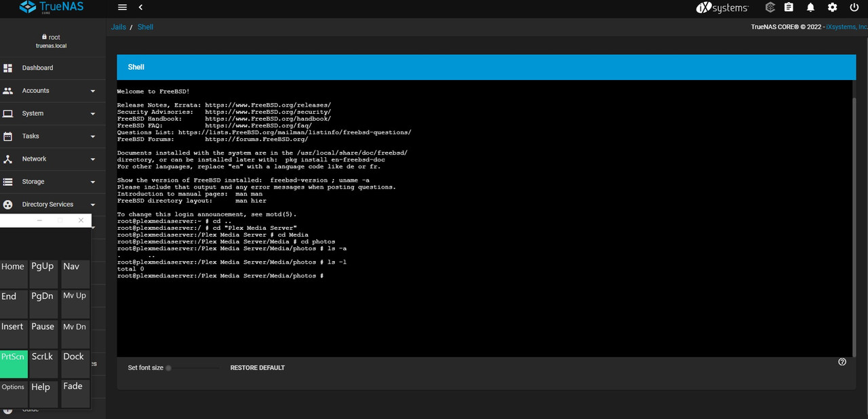Click the Mv Dn key on the on-screen keyboard
This screenshot has height=419, width=868.
75,334
